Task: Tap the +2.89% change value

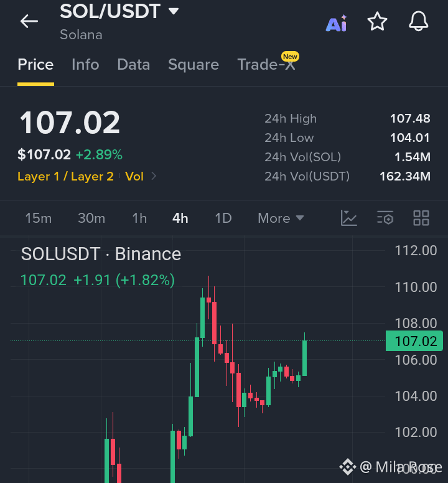Action: click(99, 154)
